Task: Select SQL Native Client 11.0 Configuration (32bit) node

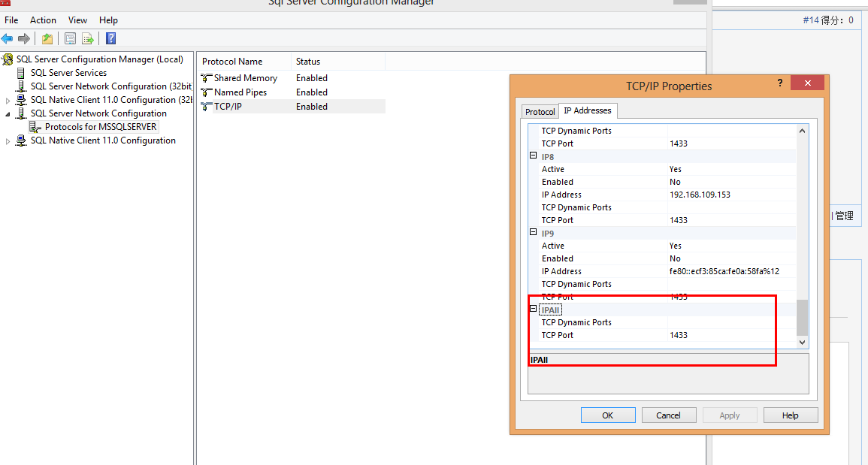Action: point(111,100)
